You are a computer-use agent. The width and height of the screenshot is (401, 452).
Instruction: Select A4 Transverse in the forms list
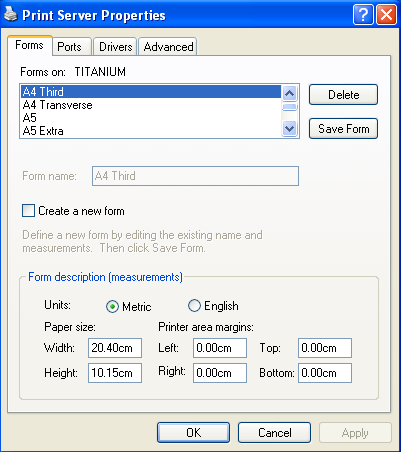tap(151, 105)
